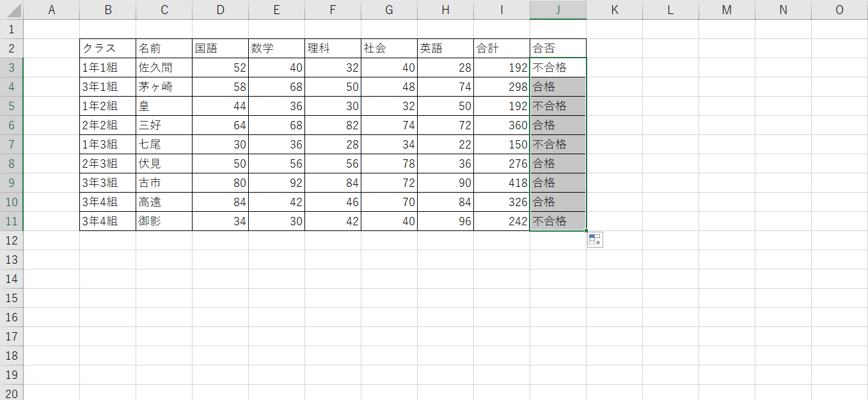This screenshot has height=400, width=868.
Task: Click the 1年1組 class cell
Action: (107, 67)
